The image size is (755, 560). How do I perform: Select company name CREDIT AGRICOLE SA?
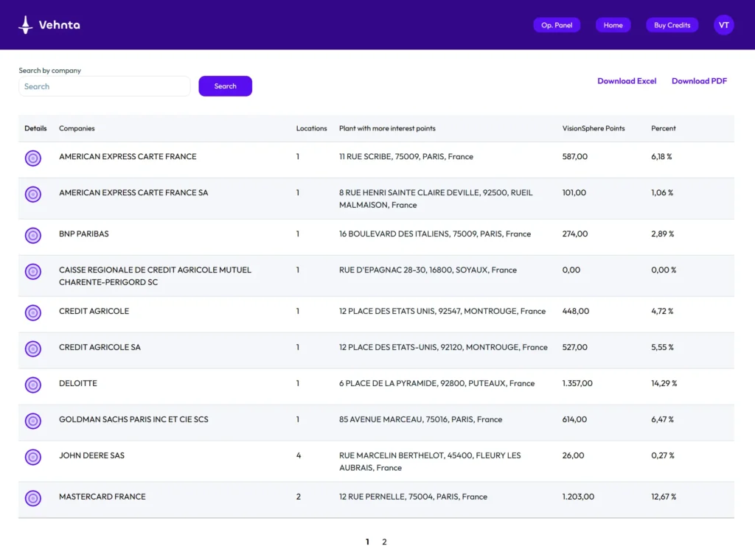[100, 347]
